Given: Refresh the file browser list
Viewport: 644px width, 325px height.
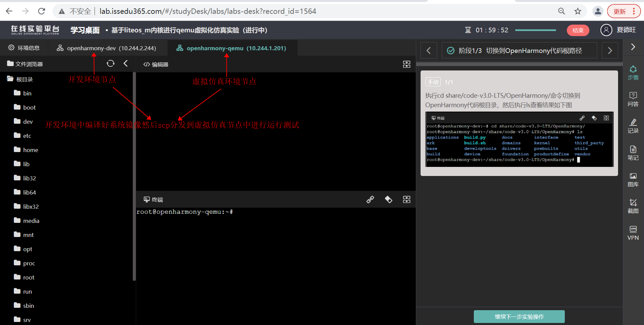Looking at the screenshot, I should 111,63.
